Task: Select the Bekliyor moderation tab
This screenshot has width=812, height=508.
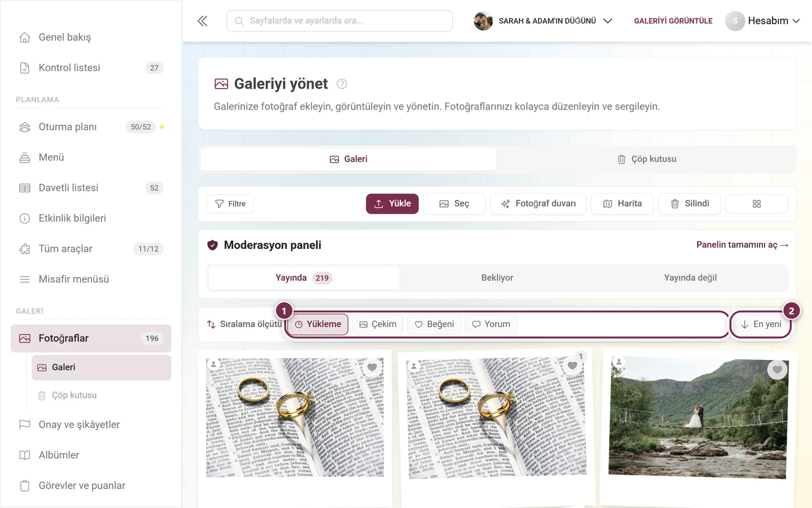Action: tap(497, 278)
